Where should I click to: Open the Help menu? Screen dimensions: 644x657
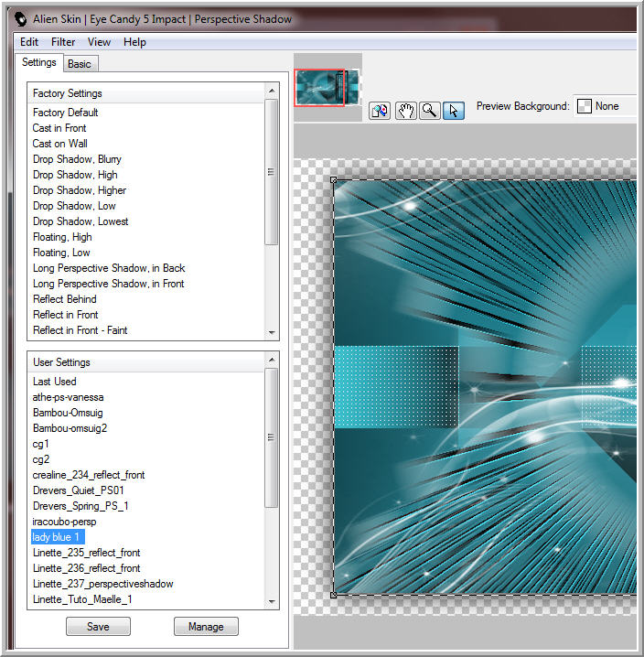134,42
